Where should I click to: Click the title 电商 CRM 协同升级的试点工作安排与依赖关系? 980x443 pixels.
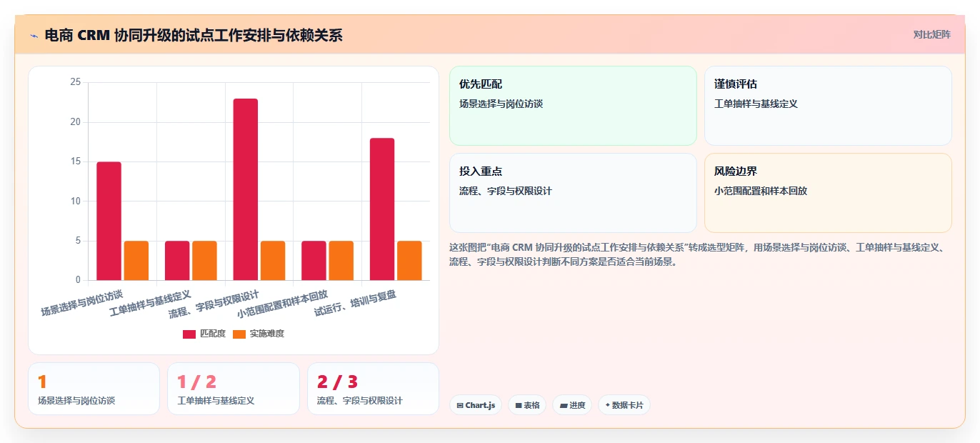pos(194,35)
